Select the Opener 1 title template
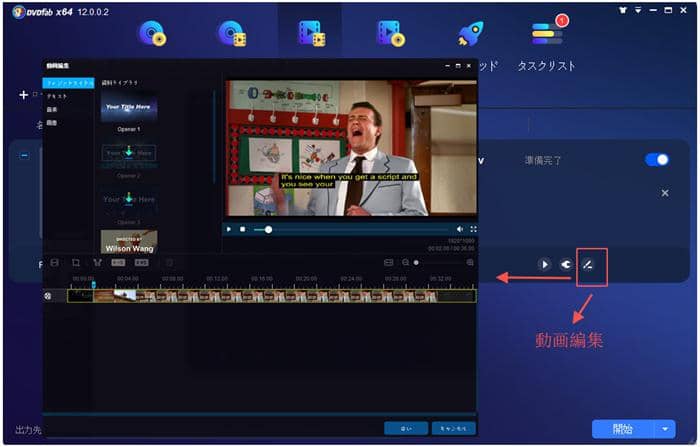This screenshot has height=447, width=700. click(x=129, y=107)
